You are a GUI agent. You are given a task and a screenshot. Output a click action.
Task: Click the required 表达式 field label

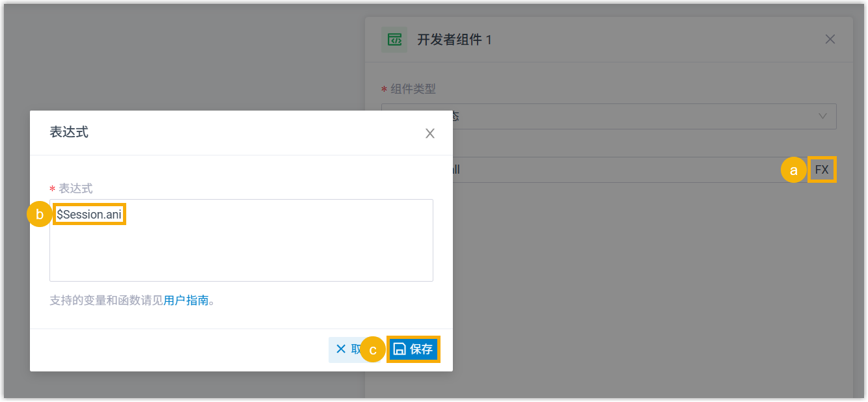[75, 189]
